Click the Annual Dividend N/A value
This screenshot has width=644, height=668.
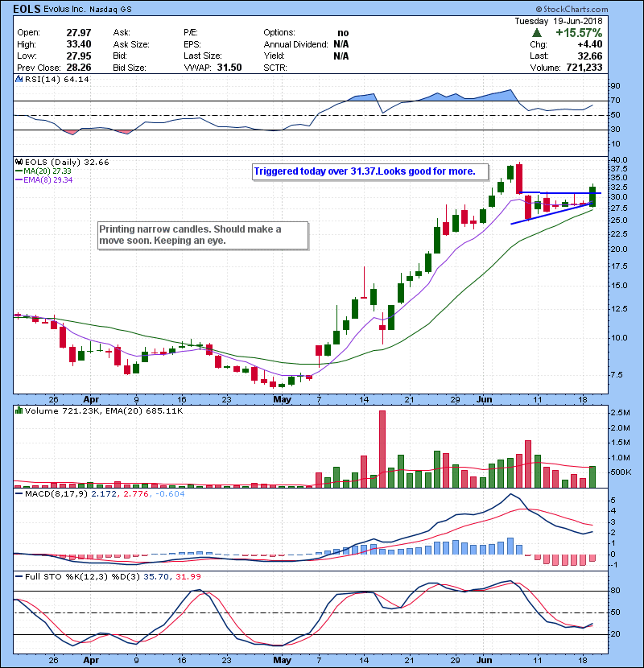(341, 44)
